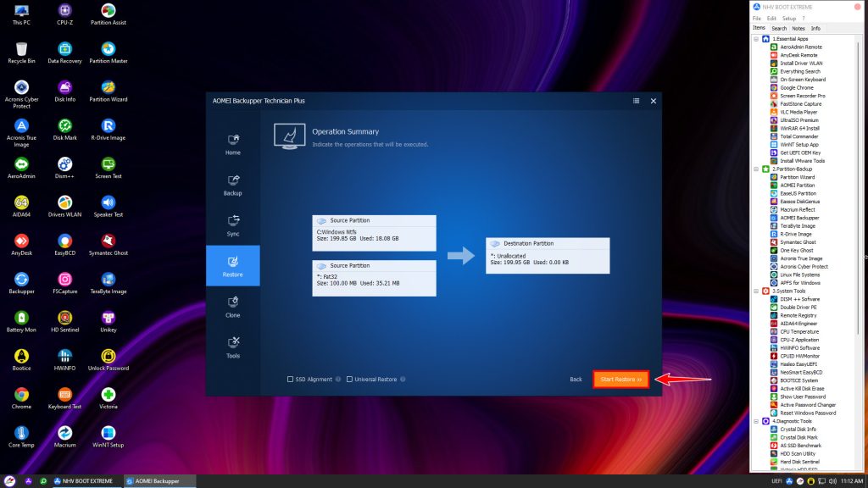The width and height of the screenshot is (868, 488).
Task: Switch to the Info tab in NHV window
Action: pyautogui.click(x=815, y=28)
